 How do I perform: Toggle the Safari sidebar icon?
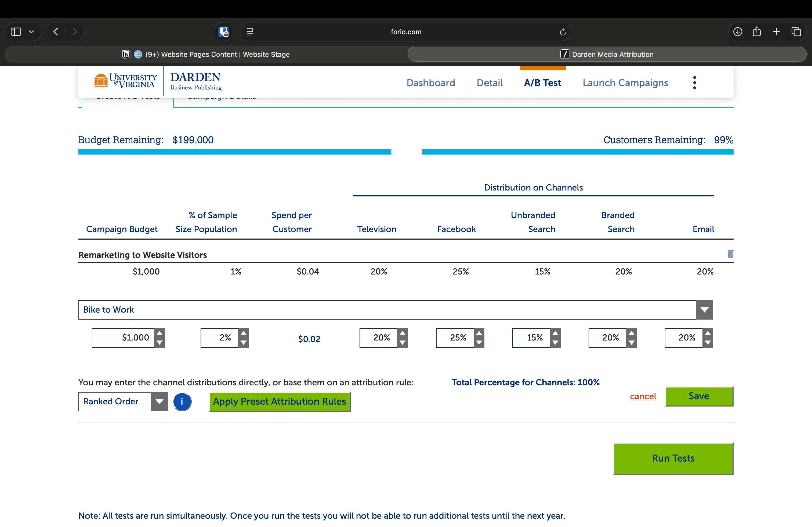tap(16, 32)
